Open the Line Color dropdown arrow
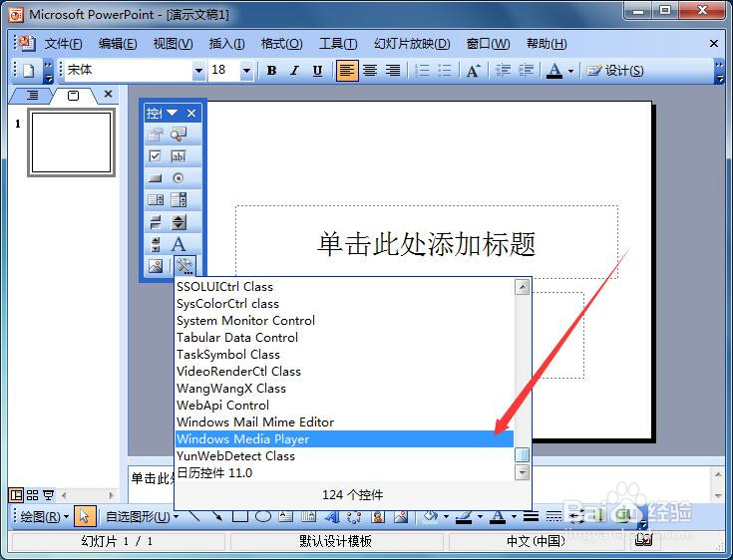Image resolution: width=733 pixels, height=560 pixels. click(x=480, y=516)
